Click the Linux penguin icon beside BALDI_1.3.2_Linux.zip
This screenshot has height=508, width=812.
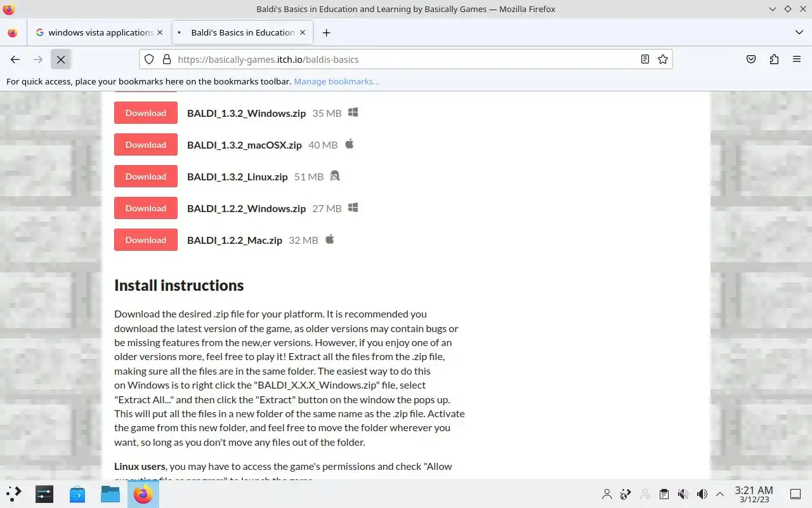coord(335,176)
